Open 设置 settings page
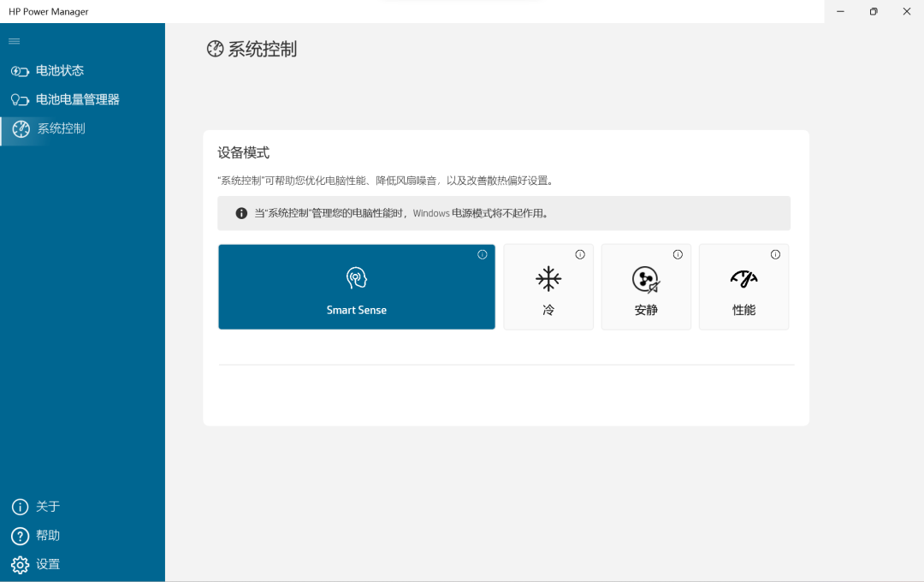The image size is (924, 582). [82, 564]
